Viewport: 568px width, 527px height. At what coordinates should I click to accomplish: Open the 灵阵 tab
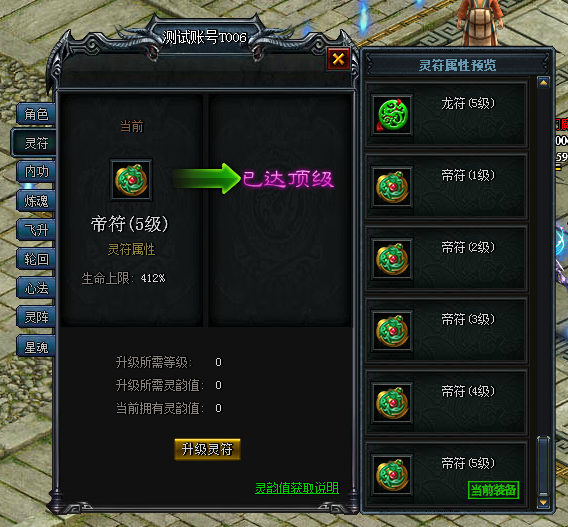click(36, 317)
